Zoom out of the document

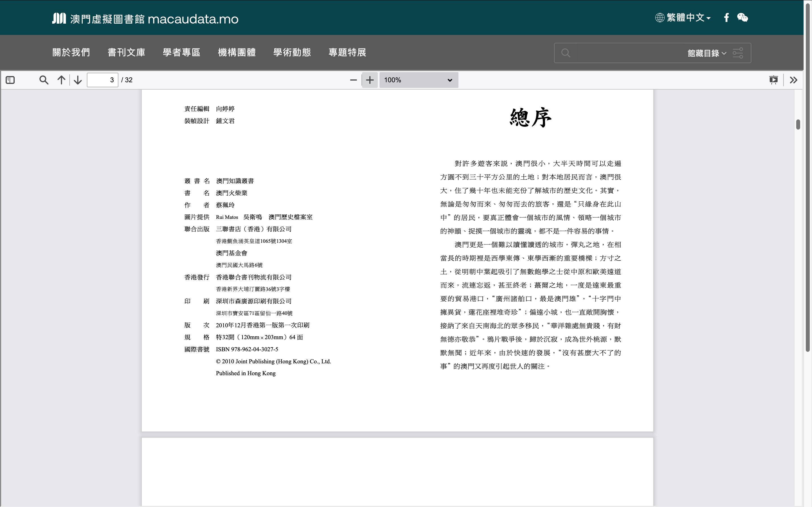pos(353,80)
